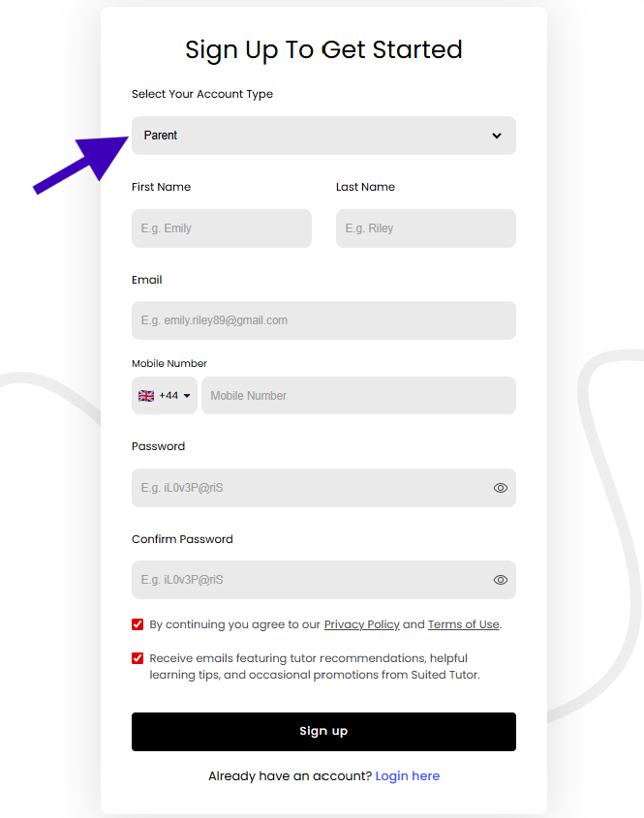Focus the Last Name input field
644x818 pixels.
[x=426, y=228]
